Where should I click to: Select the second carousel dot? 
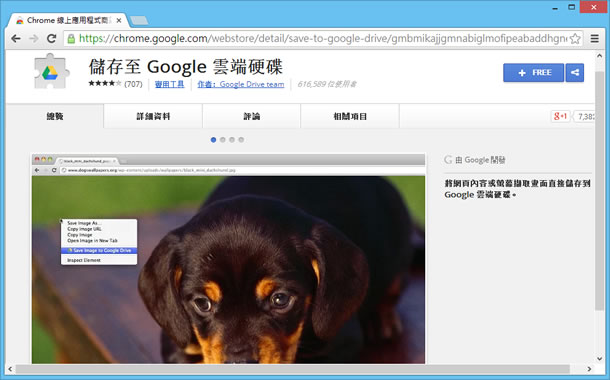point(223,140)
